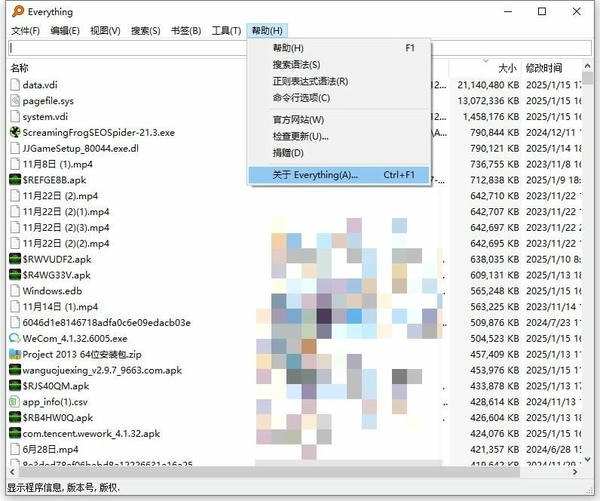Click the WeCom installer icon
This screenshot has height=501, width=600.
coord(15,338)
